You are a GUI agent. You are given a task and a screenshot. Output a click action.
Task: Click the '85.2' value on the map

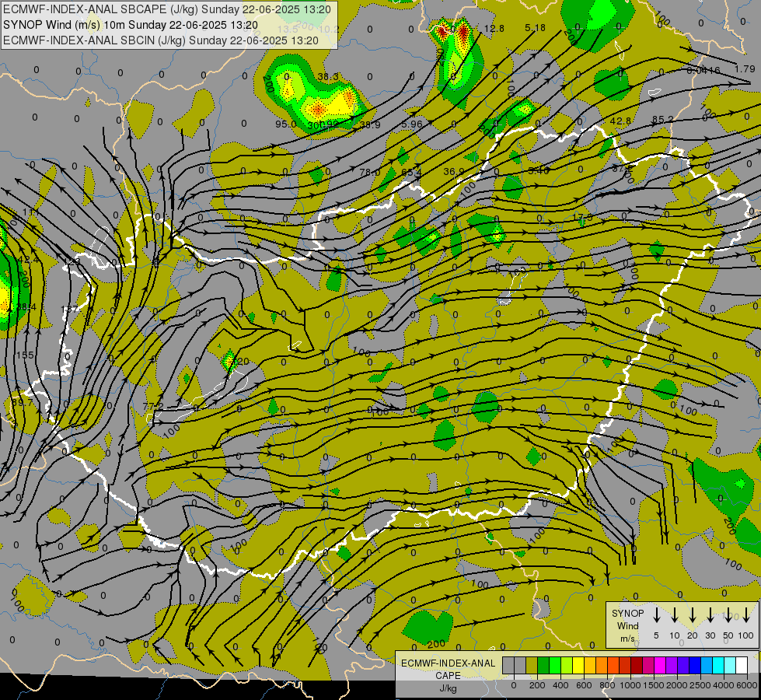click(x=663, y=120)
